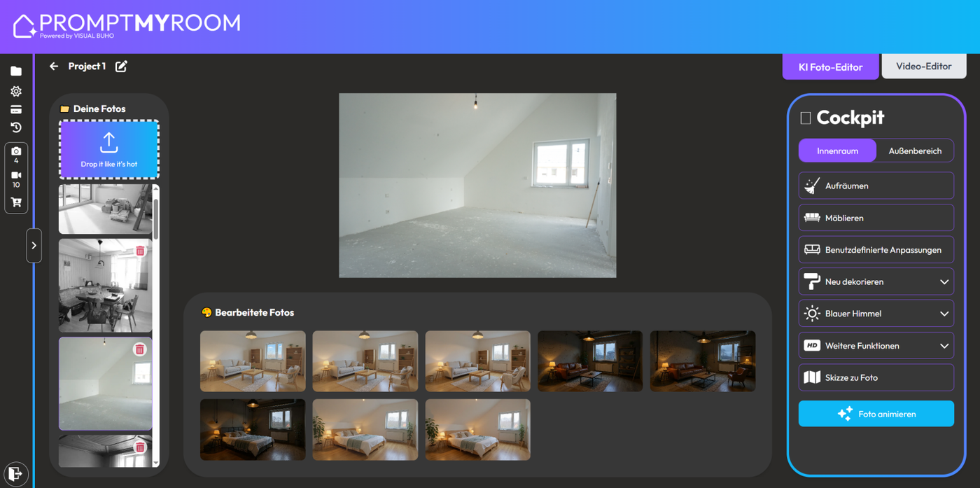This screenshot has width=980, height=488.
Task: Click the logout icon at bottom left
Action: [15, 474]
